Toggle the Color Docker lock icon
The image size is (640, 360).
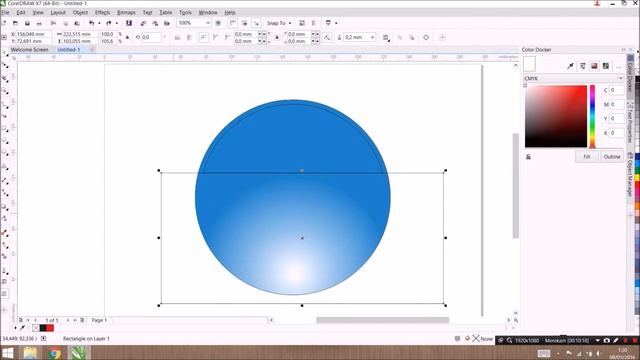coord(528,157)
